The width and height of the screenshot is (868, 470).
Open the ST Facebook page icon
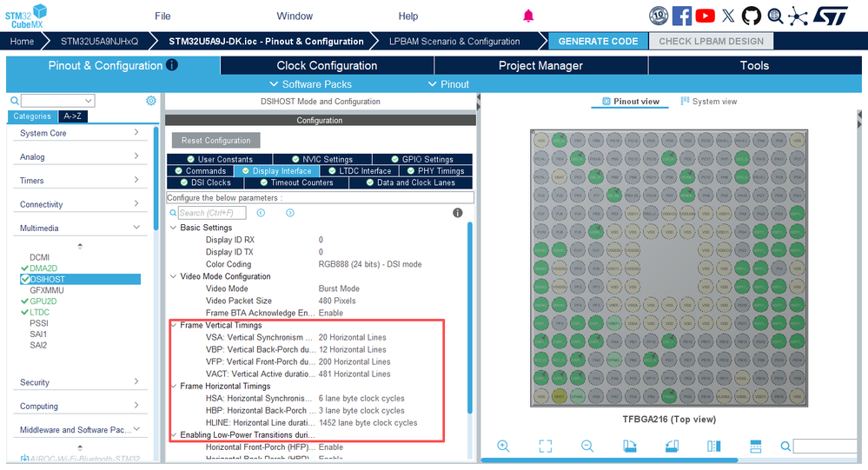tap(681, 16)
